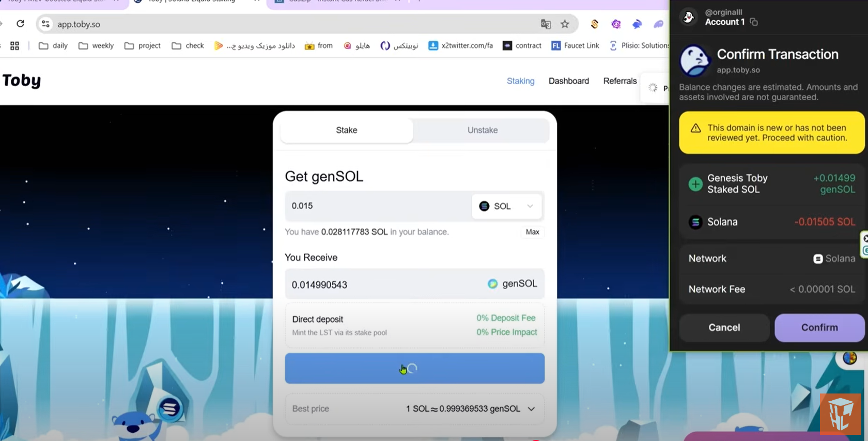Click the caution warning triangle icon
Image resolution: width=868 pixels, height=441 pixels.
(x=696, y=128)
